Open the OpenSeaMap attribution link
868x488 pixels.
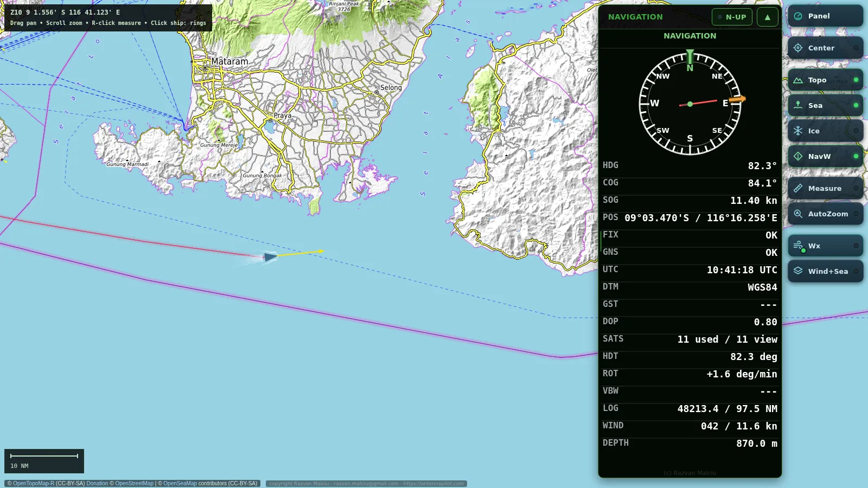tap(180, 483)
